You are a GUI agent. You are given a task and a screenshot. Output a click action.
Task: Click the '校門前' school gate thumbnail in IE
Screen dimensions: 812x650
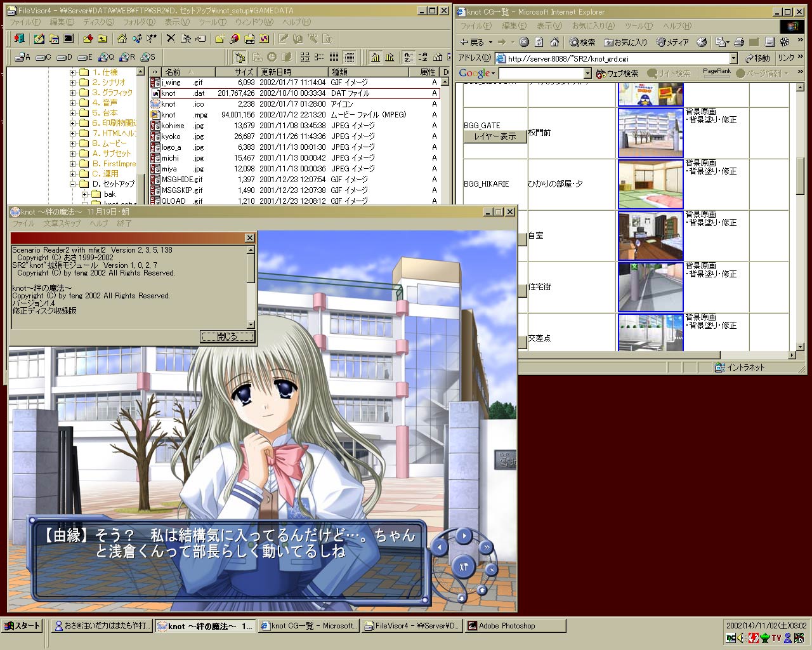coord(651,133)
